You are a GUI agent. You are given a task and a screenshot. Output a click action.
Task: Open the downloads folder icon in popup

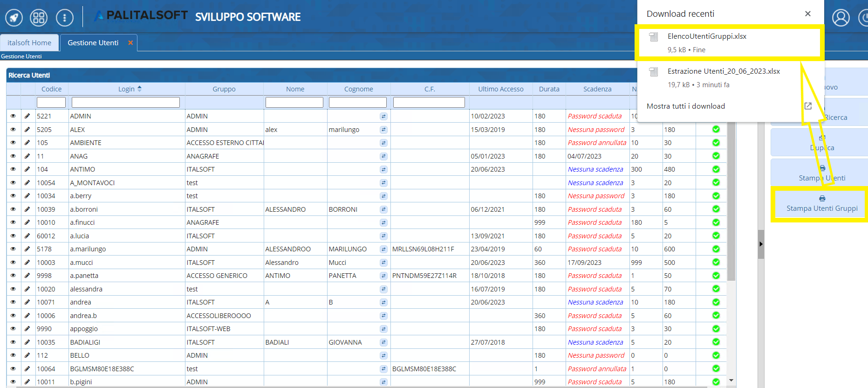click(x=808, y=106)
